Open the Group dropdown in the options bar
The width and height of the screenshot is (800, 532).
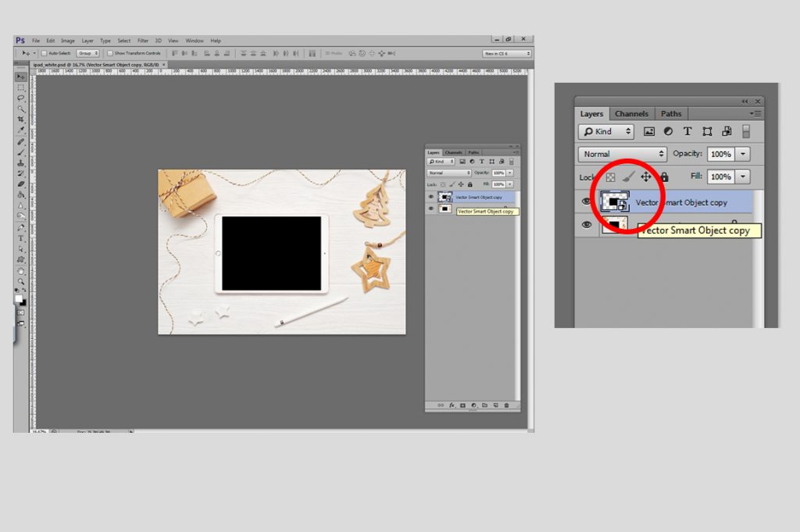point(87,53)
